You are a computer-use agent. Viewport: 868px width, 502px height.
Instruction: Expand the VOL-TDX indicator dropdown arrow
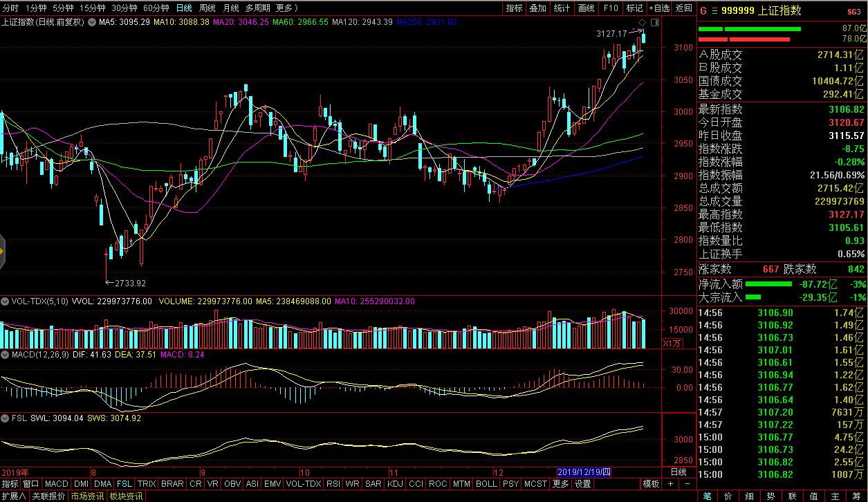click(4, 301)
